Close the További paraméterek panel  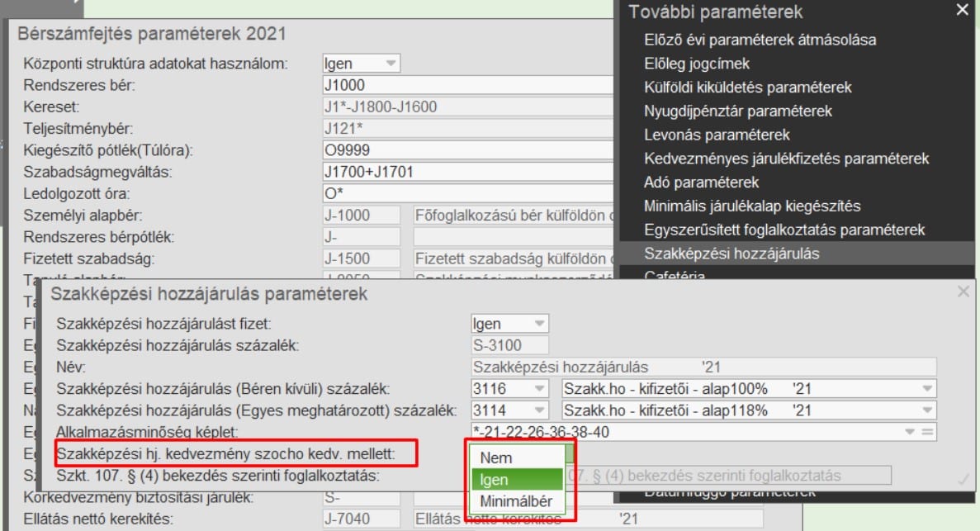961,11
